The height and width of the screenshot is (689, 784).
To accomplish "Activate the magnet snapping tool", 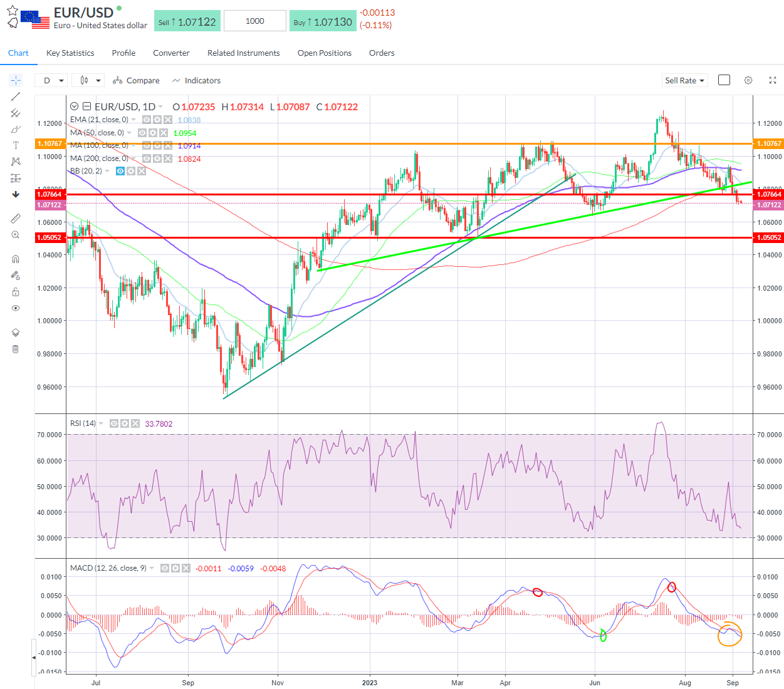I will pyautogui.click(x=15, y=258).
